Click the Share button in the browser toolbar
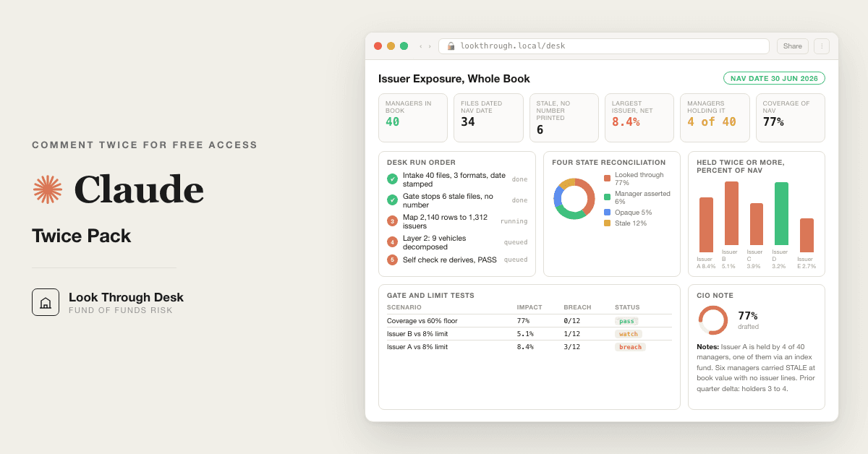The height and width of the screenshot is (454, 868). [x=793, y=46]
